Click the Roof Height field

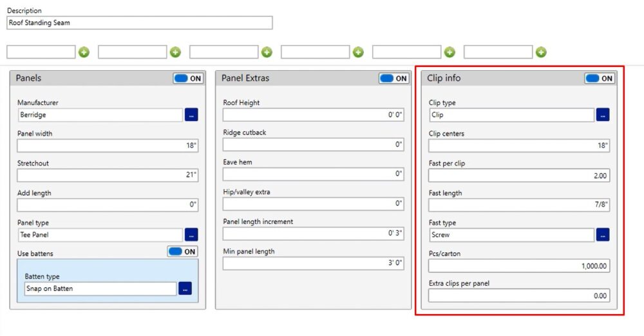(314, 115)
